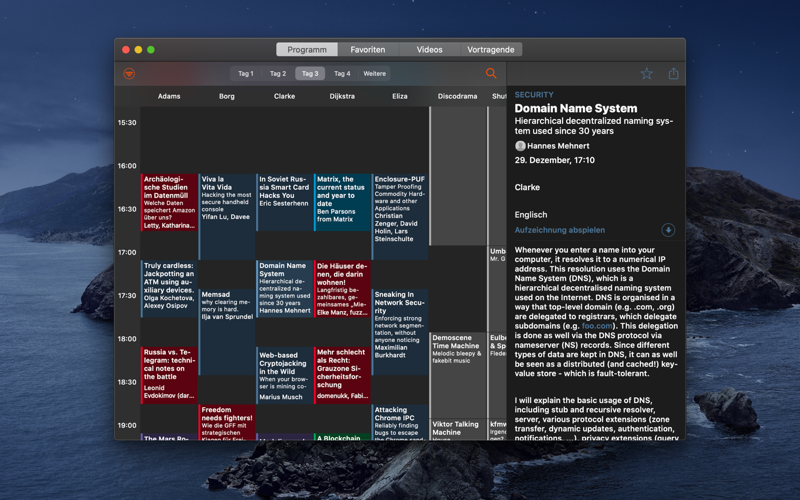Click the Aufzeichnung abspielen link
Image resolution: width=800 pixels, height=500 pixels.
pos(560,230)
